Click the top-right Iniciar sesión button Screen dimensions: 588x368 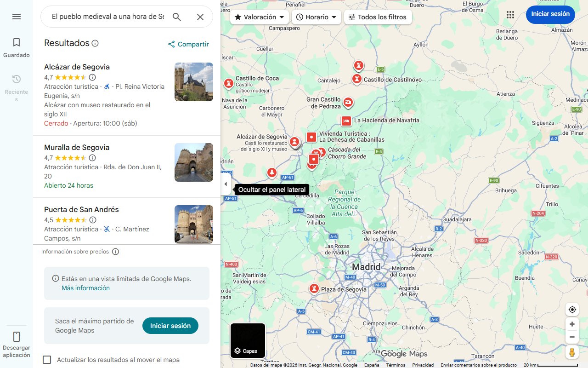click(550, 14)
